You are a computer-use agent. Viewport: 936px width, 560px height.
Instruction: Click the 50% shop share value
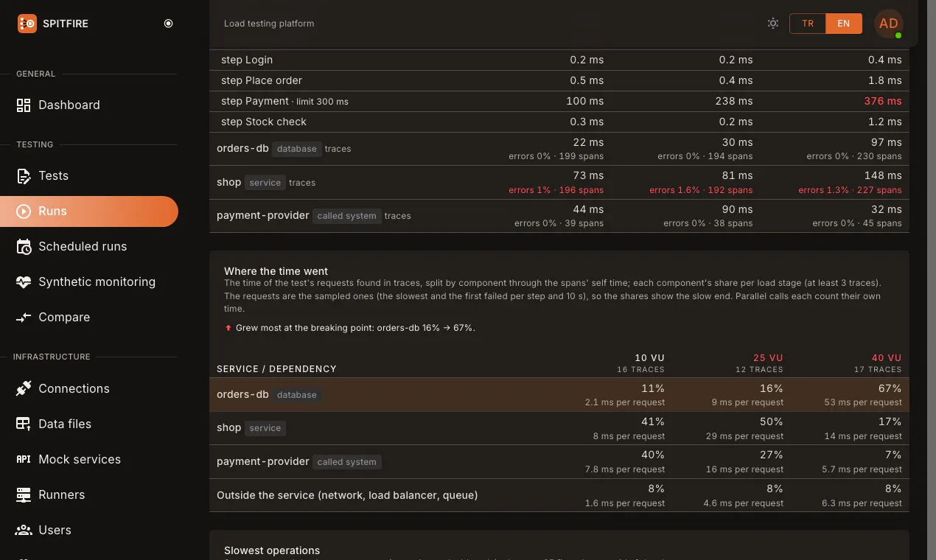(771, 421)
